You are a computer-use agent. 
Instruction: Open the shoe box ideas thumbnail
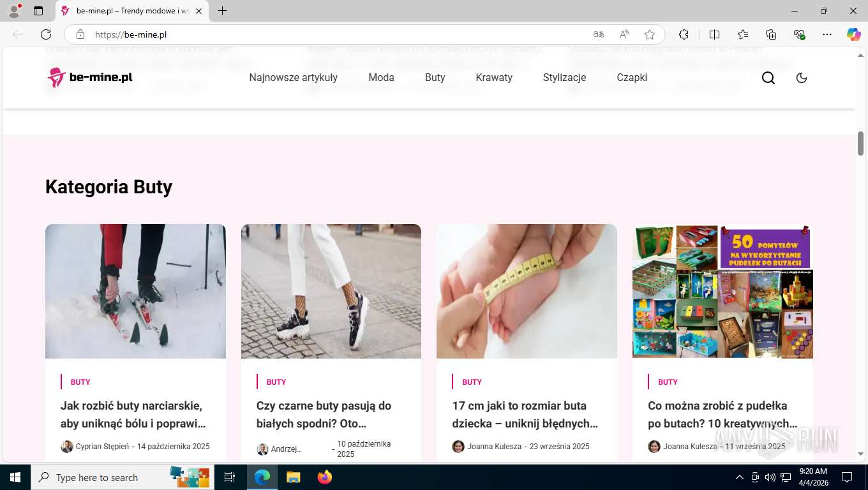pyautogui.click(x=722, y=291)
